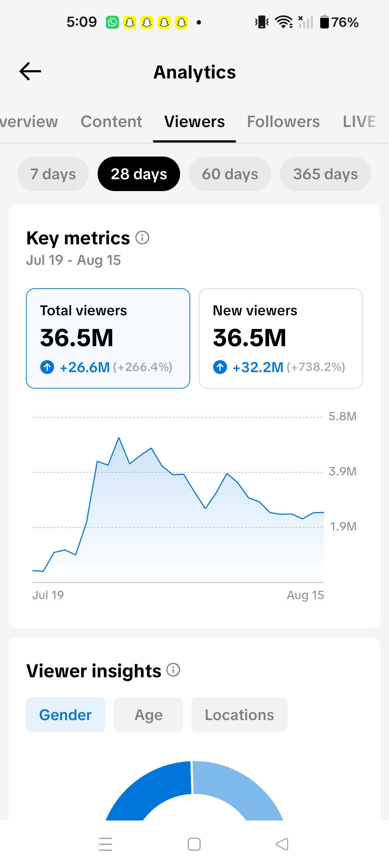This screenshot has height=868, width=389.
Task: Tap the (+266.4%) percentage text
Action: tap(143, 367)
